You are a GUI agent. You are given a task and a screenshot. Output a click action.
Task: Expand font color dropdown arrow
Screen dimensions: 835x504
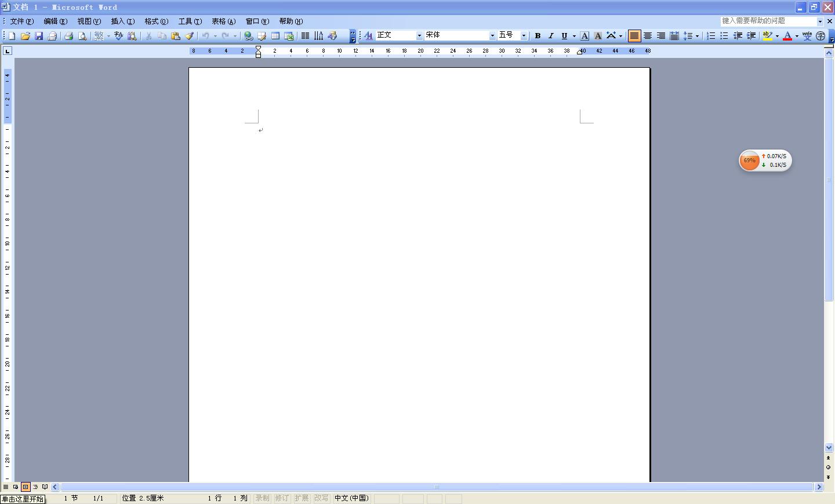click(x=797, y=36)
